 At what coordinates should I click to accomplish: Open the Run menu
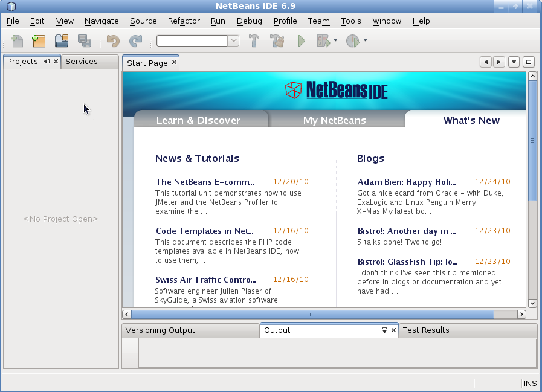tap(218, 21)
